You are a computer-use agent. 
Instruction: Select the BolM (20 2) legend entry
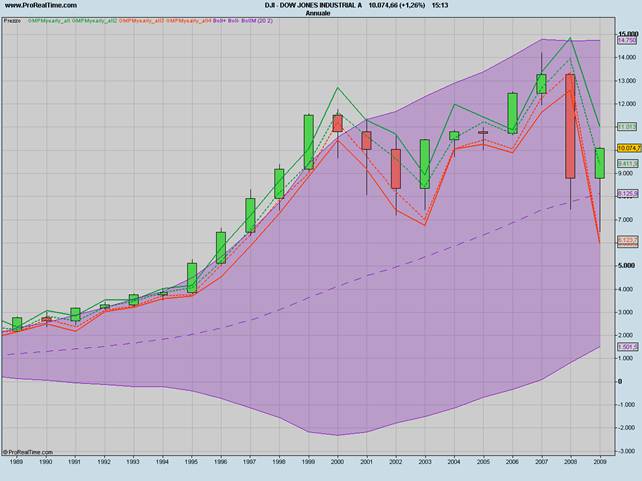click(x=257, y=20)
